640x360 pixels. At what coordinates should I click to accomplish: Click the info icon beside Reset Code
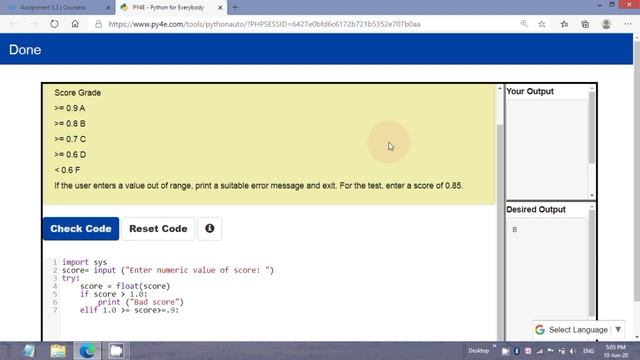pyautogui.click(x=209, y=229)
